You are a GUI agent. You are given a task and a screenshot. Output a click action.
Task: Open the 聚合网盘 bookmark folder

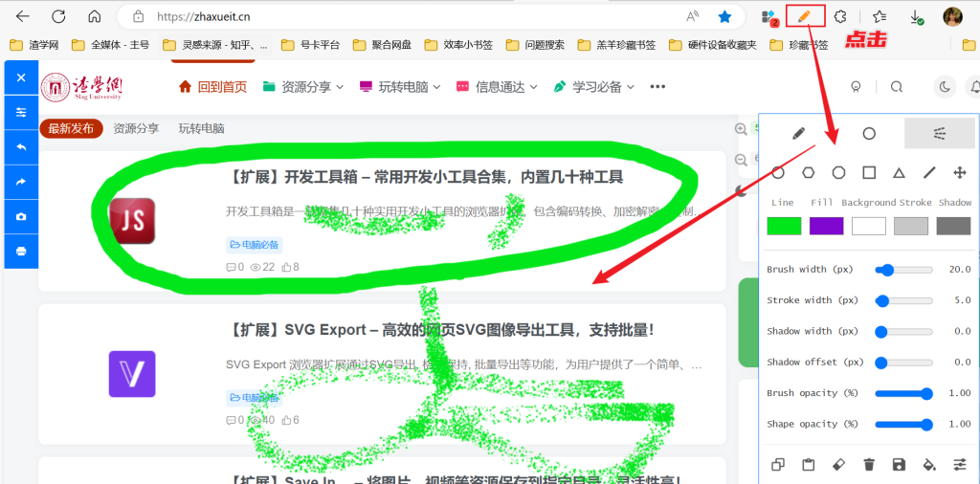click(382, 45)
